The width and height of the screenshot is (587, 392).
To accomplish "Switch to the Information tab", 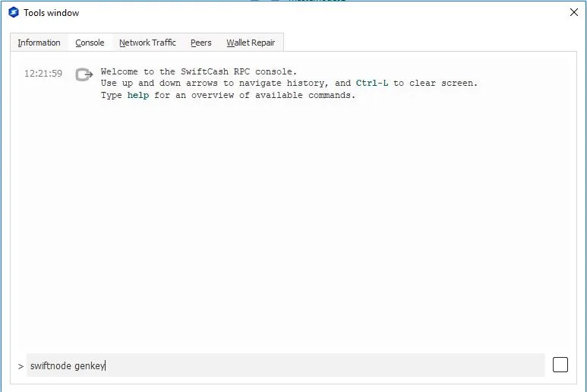I will (x=39, y=43).
